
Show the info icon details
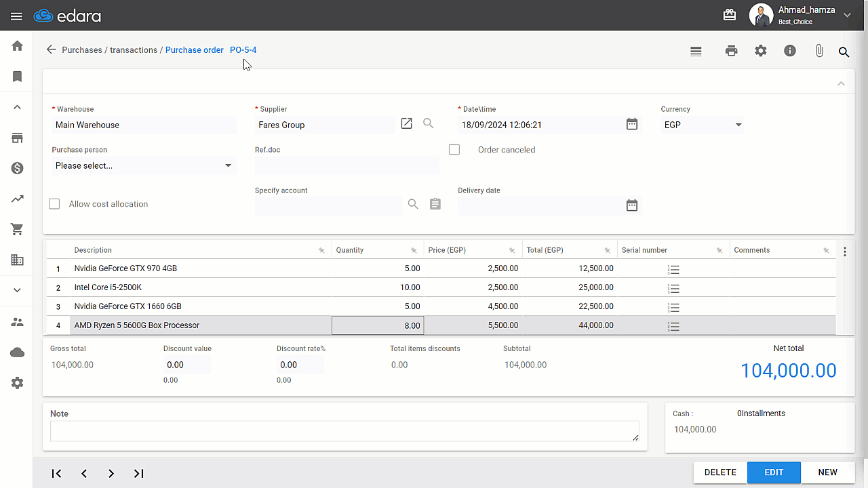pyautogui.click(x=790, y=51)
